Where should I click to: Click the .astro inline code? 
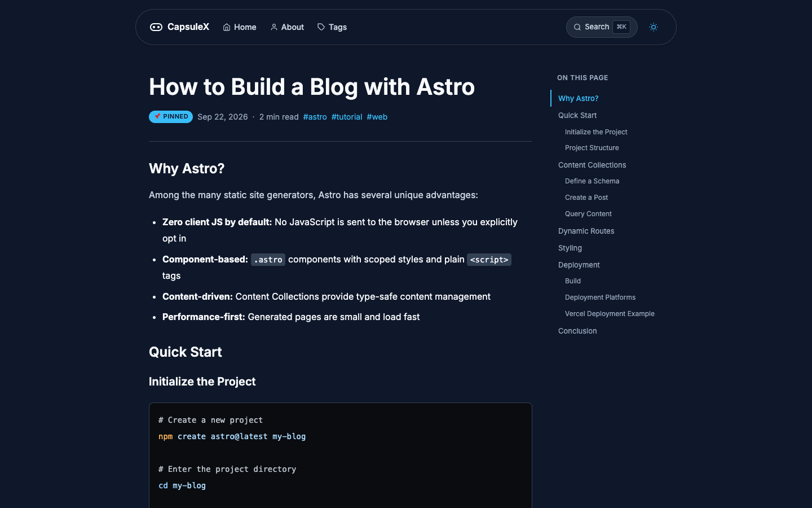268,260
